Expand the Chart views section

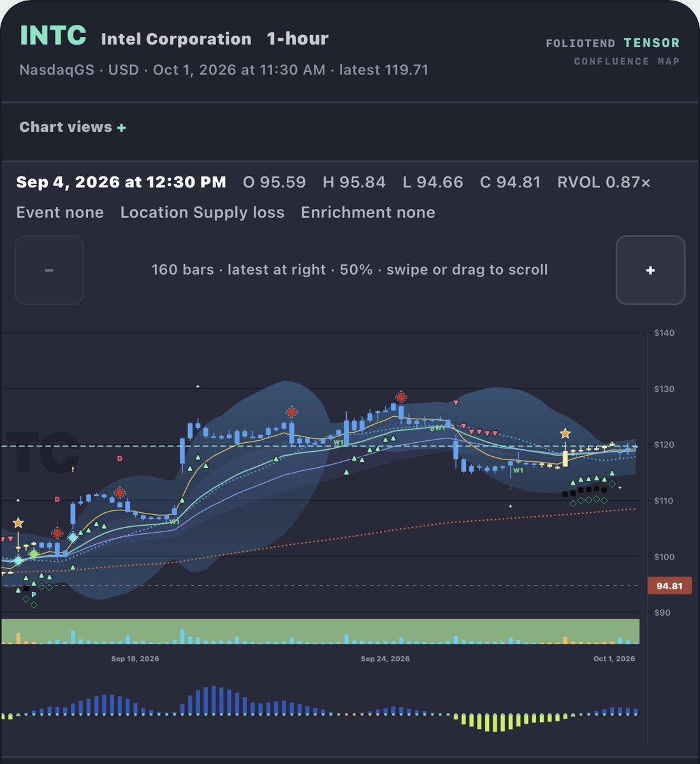coord(73,127)
